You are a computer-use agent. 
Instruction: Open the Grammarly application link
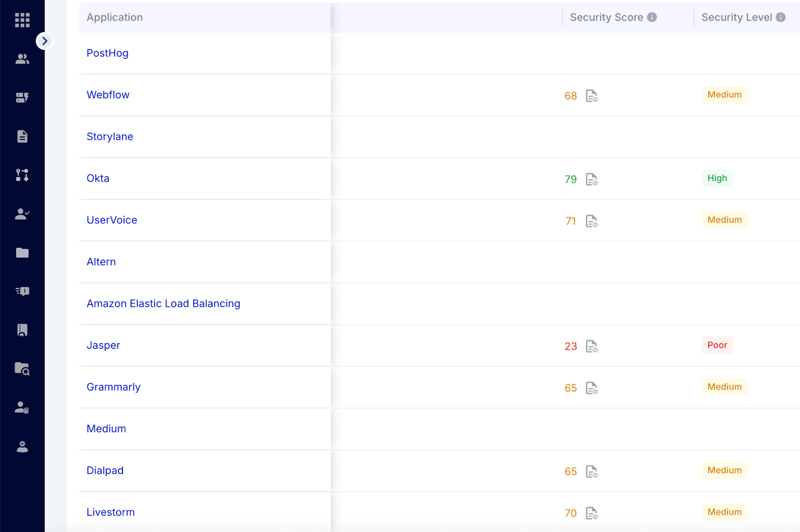tap(113, 387)
